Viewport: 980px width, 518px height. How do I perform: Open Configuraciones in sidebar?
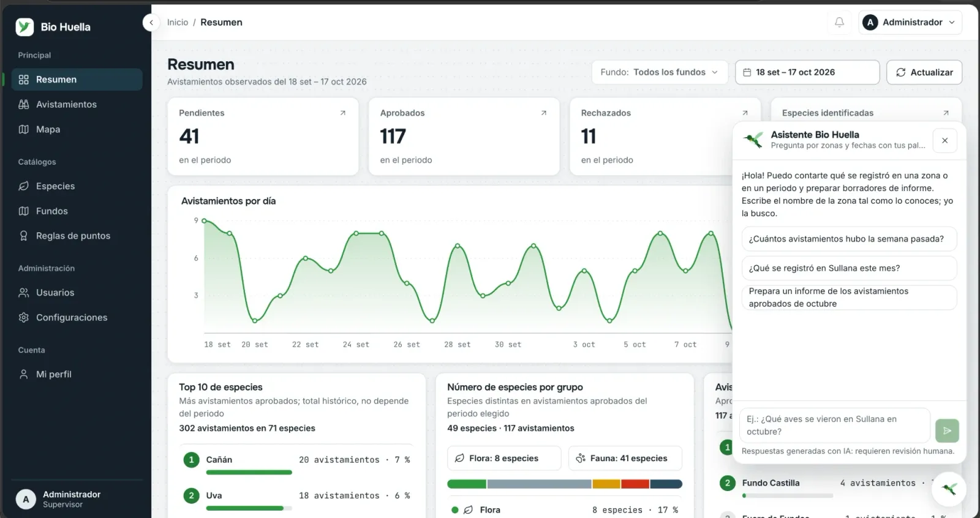(77, 317)
